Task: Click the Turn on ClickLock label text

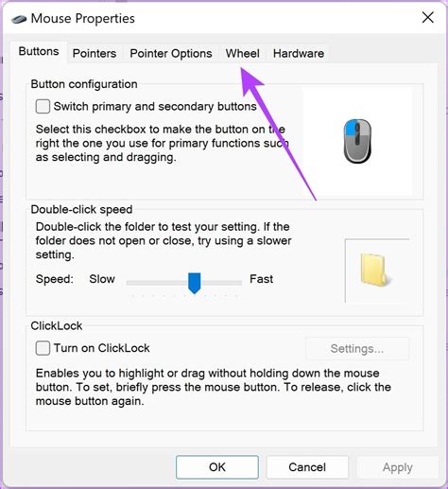Action: click(x=101, y=348)
